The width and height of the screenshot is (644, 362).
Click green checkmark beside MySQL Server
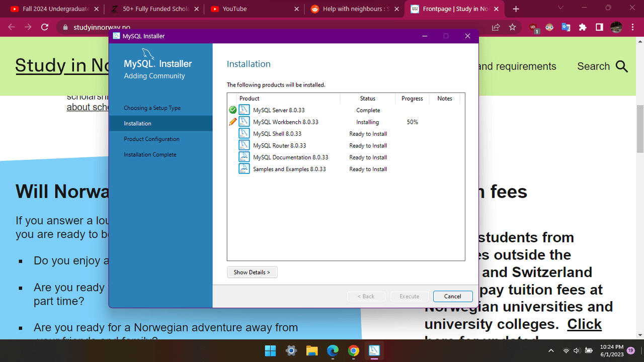[232, 110]
